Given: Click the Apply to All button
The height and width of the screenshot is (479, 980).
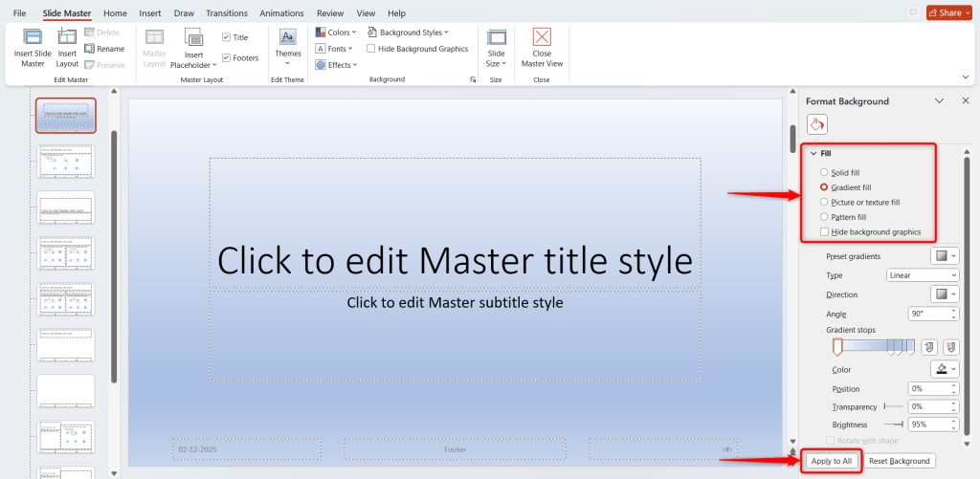Looking at the screenshot, I should coord(832,461).
